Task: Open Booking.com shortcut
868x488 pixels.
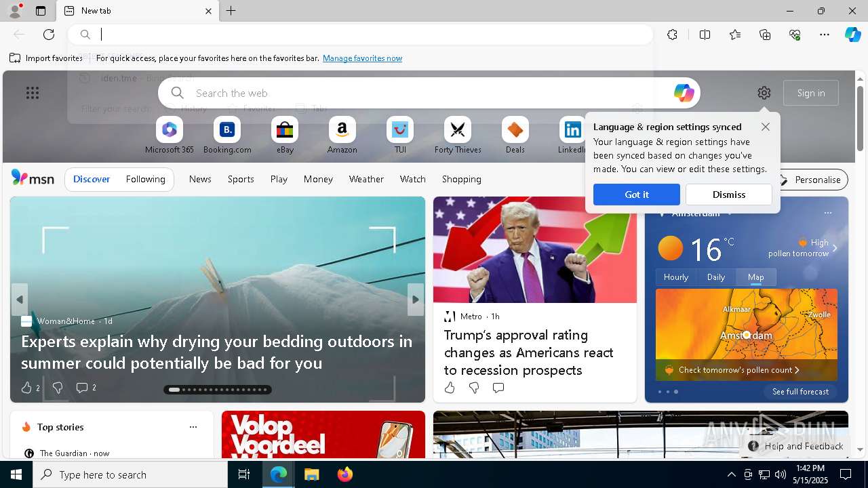Action: pyautogui.click(x=227, y=136)
